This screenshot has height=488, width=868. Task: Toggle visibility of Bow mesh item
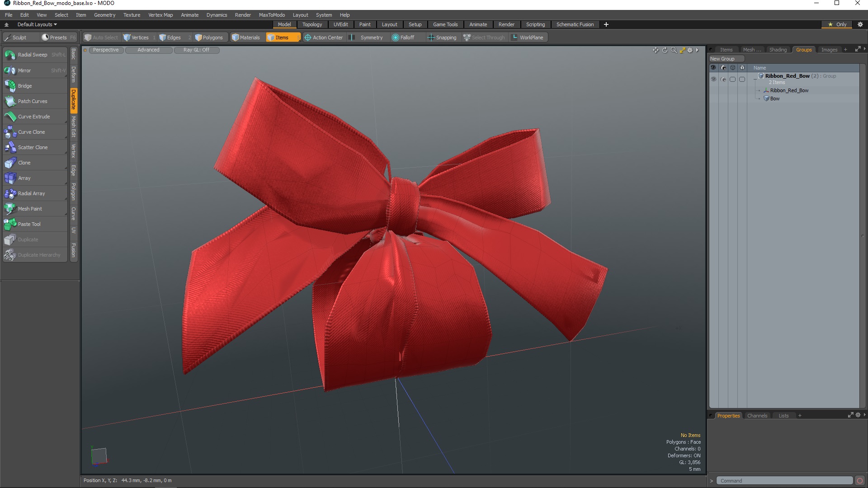coord(713,99)
